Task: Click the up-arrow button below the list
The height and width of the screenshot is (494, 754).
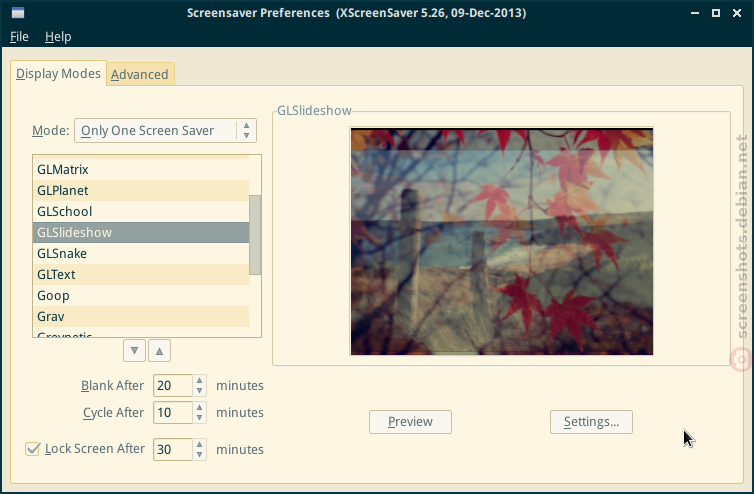Action: pyautogui.click(x=160, y=351)
